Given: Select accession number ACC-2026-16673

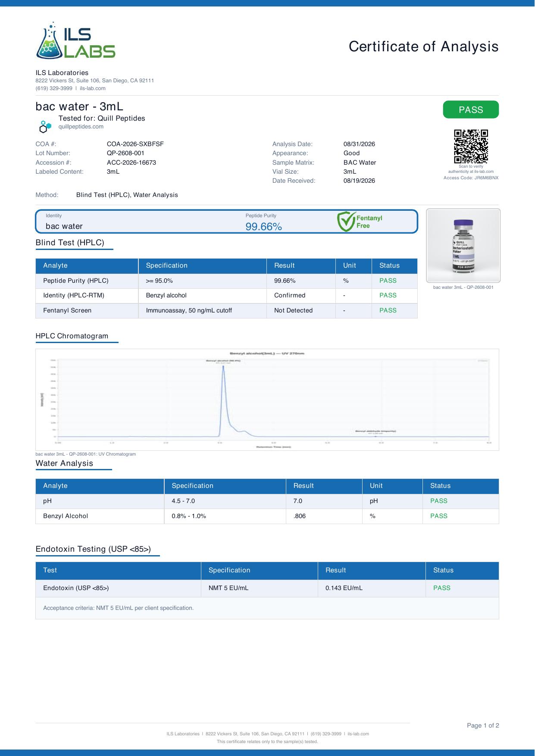Looking at the screenshot, I should pos(131,162).
